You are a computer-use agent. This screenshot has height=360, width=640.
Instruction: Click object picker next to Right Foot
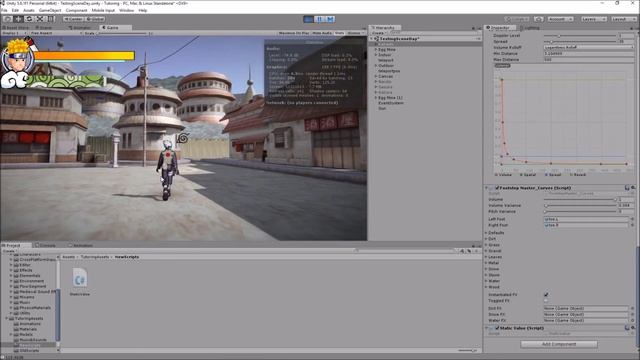coord(632,225)
